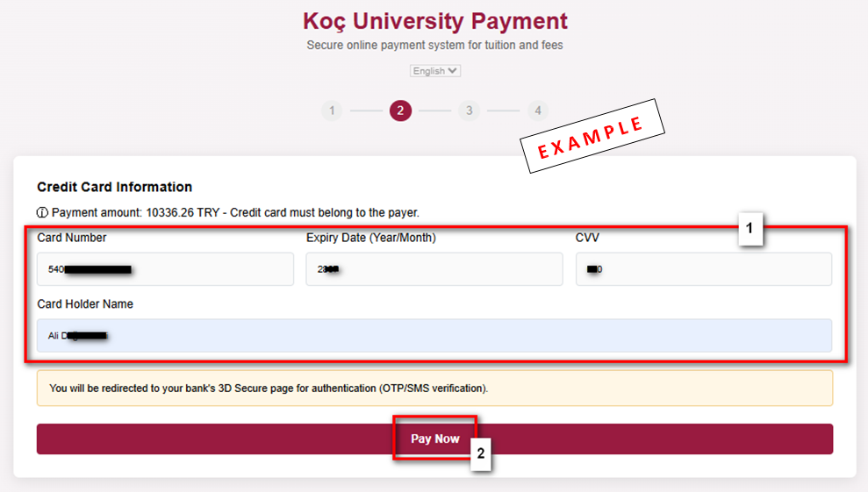Jump to step 3 in progress indicator
Viewport: 868px width, 492px height.
tap(470, 111)
